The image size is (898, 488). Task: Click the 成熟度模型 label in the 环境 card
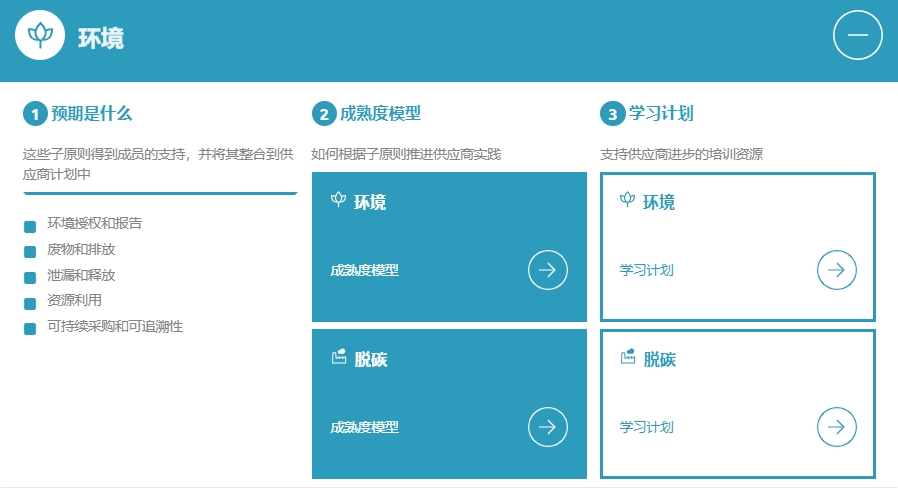(x=365, y=270)
